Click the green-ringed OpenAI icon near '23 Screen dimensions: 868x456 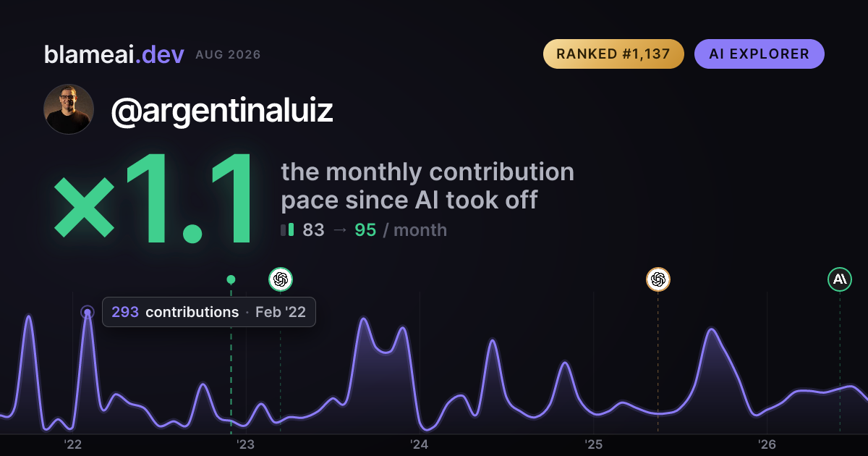click(x=281, y=279)
